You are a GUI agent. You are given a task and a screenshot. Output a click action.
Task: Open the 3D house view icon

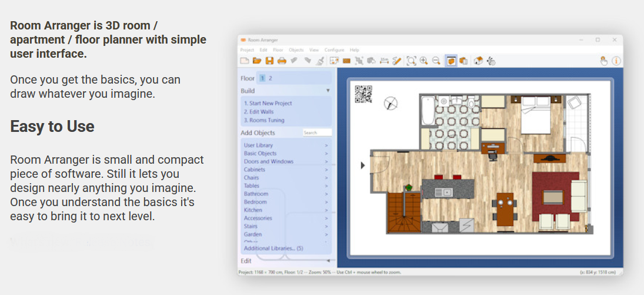point(478,61)
